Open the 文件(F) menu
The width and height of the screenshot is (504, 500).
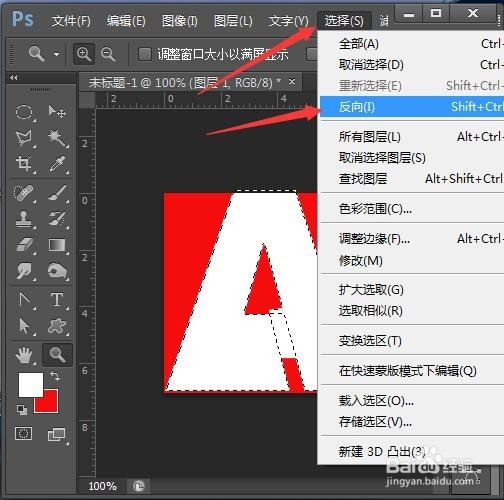click(x=71, y=21)
